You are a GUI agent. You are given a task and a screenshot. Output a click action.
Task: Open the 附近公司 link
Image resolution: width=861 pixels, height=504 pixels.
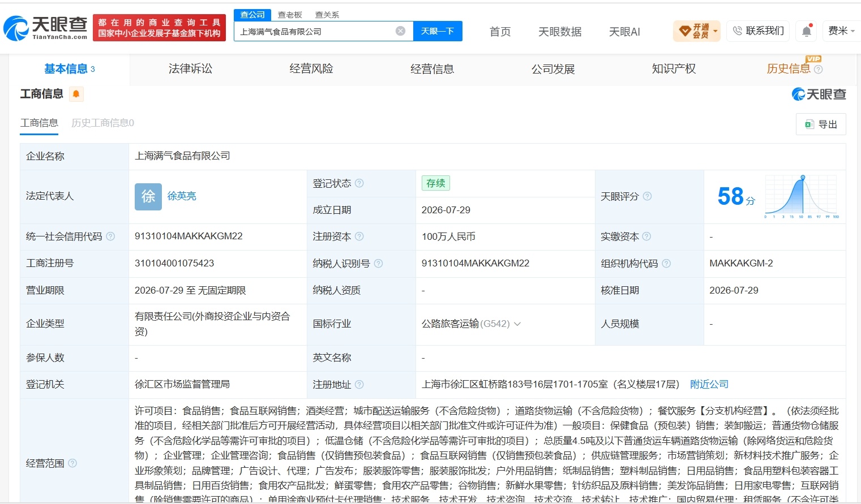click(x=709, y=385)
